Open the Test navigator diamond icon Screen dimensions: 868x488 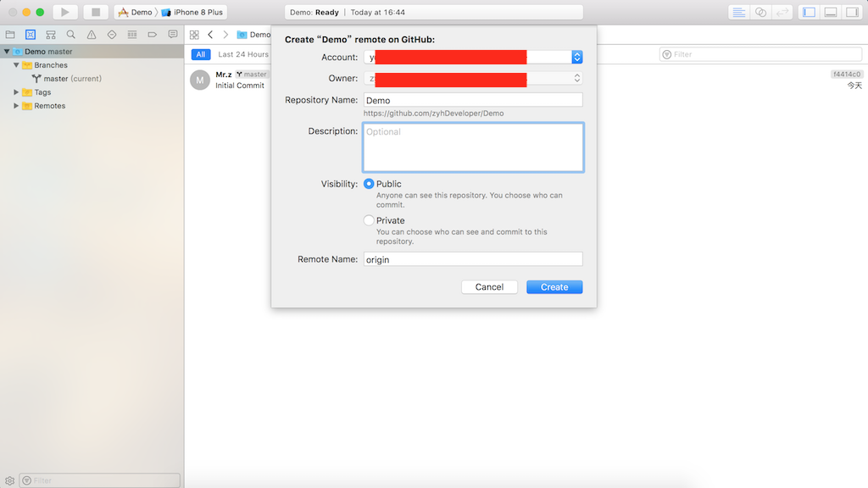click(x=112, y=34)
